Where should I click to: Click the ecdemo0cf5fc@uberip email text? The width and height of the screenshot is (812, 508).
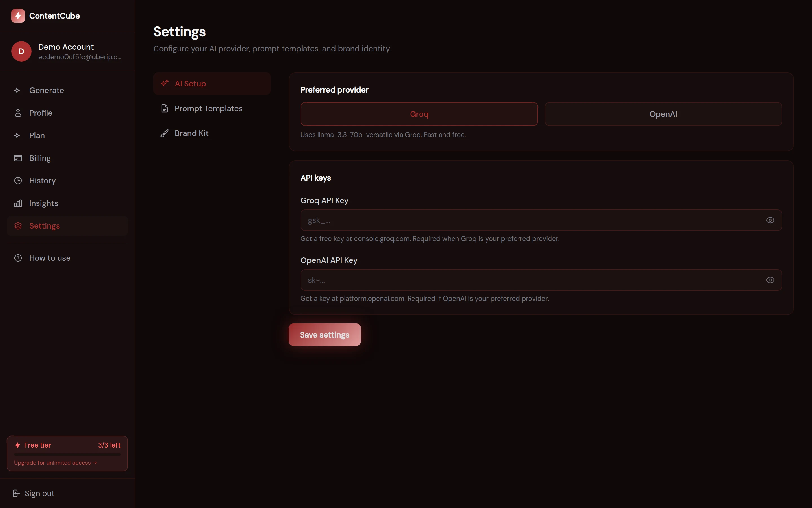[x=80, y=57]
